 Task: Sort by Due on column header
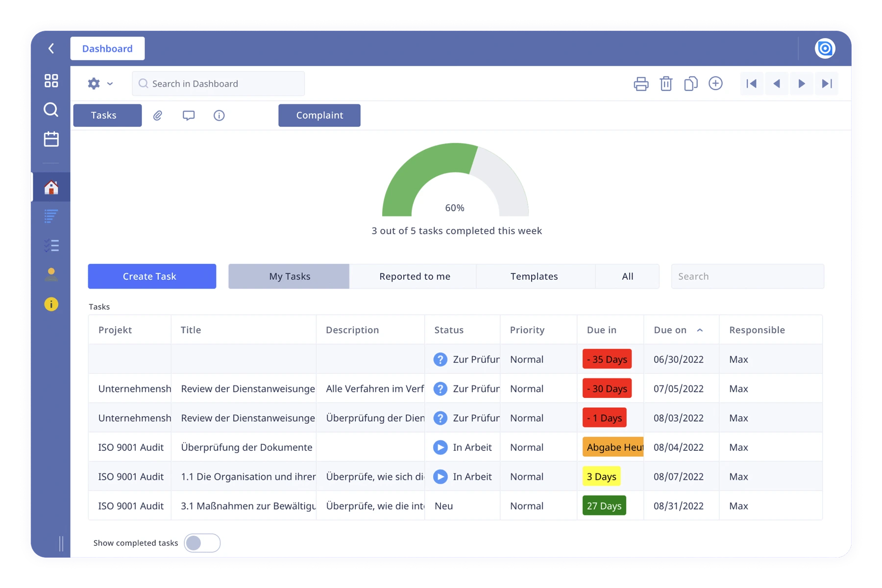[681, 330]
